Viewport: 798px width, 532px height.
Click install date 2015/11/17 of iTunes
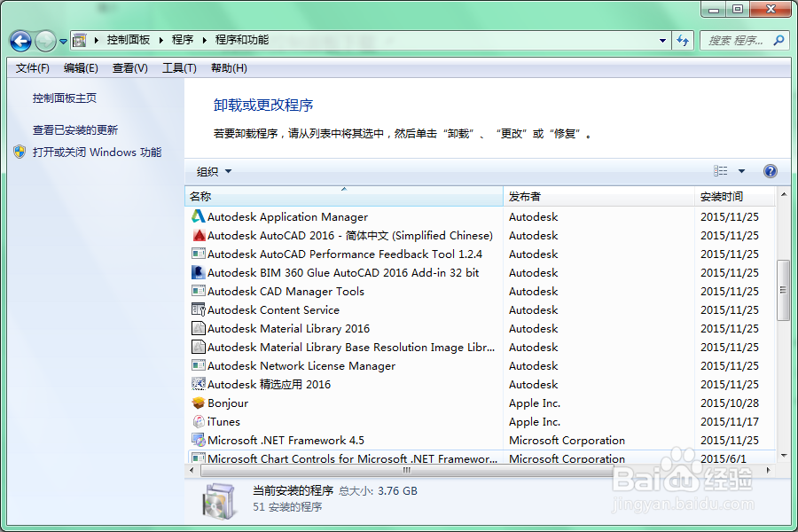pos(730,422)
